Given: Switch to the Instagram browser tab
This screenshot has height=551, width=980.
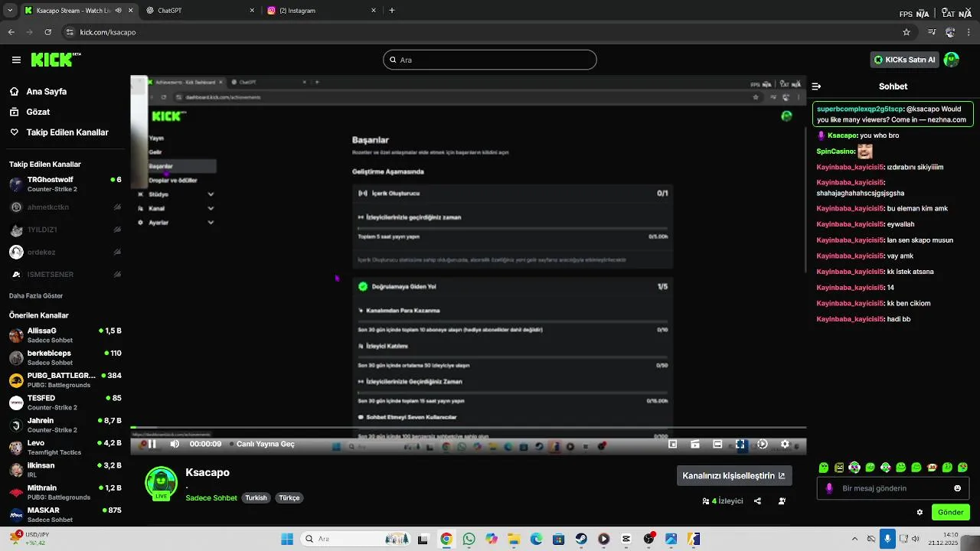Looking at the screenshot, I should coord(322,11).
